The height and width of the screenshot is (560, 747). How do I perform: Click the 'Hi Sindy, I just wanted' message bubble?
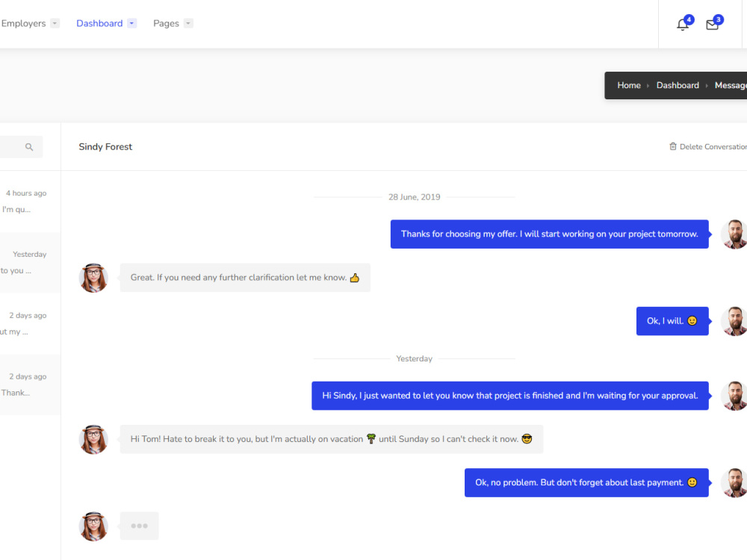(509, 396)
